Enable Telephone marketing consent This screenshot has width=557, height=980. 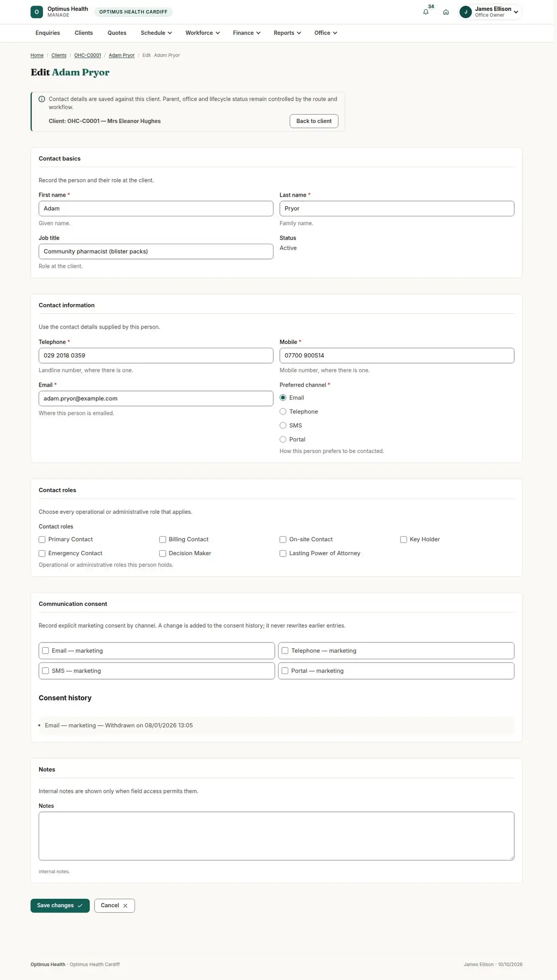pyautogui.click(x=285, y=651)
